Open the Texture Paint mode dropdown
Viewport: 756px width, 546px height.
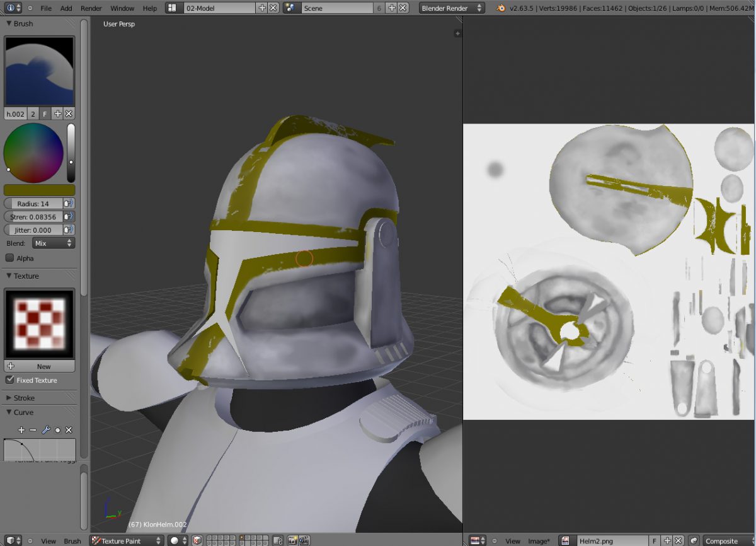click(127, 540)
